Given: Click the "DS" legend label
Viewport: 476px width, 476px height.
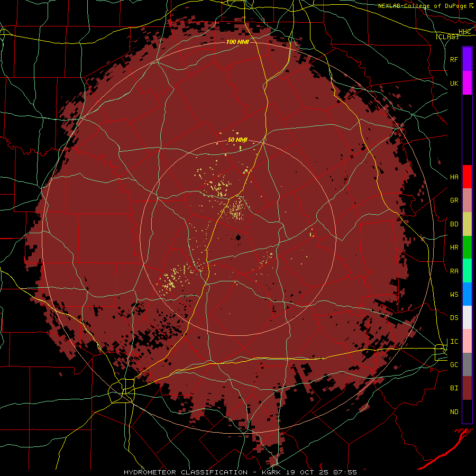Looking at the screenshot, I should point(454,318).
